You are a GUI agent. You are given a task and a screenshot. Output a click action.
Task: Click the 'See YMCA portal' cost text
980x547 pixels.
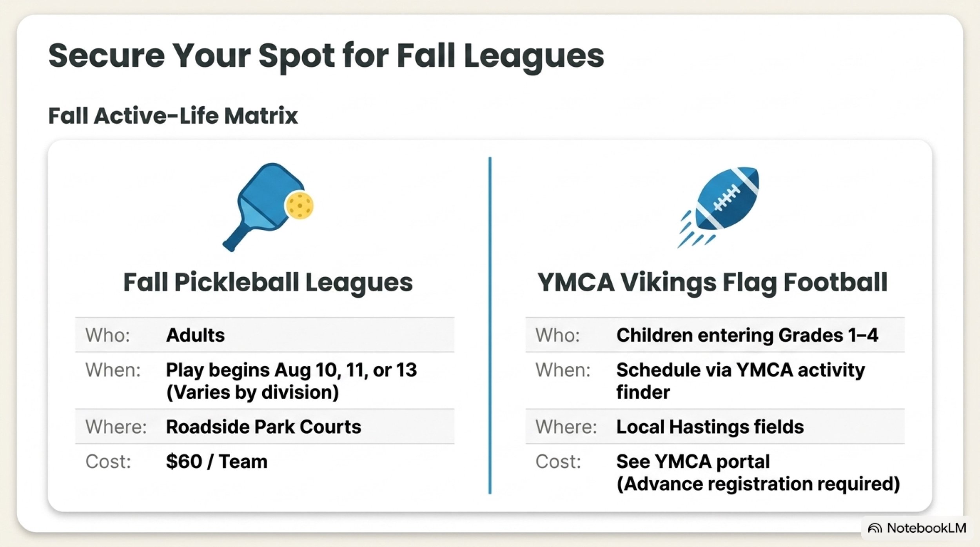(693, 462)
